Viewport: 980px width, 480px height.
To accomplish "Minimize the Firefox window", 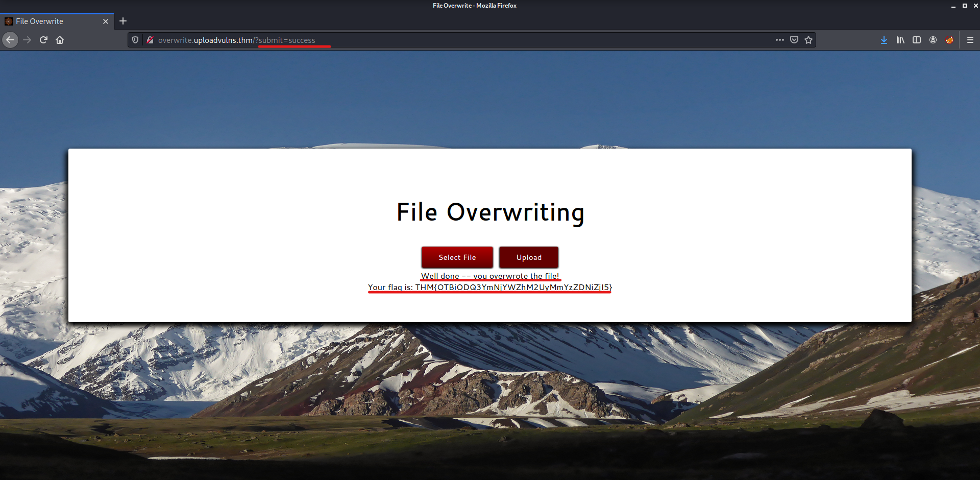I will click(953, 6).
